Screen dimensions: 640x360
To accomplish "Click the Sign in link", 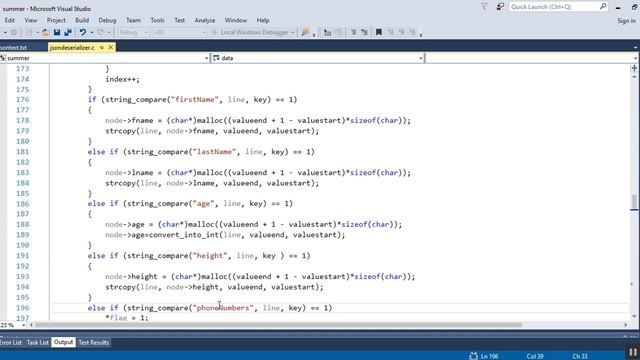I will tap(626, 20).
